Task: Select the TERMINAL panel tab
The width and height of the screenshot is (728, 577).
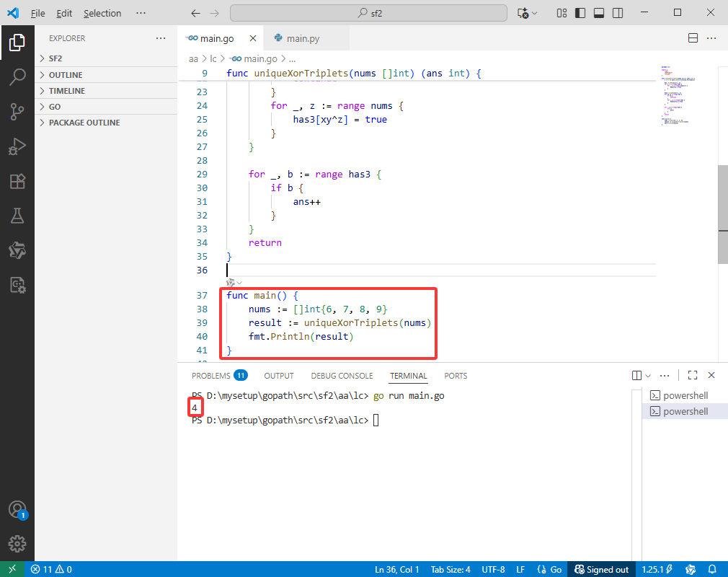Action: (408, 375)
